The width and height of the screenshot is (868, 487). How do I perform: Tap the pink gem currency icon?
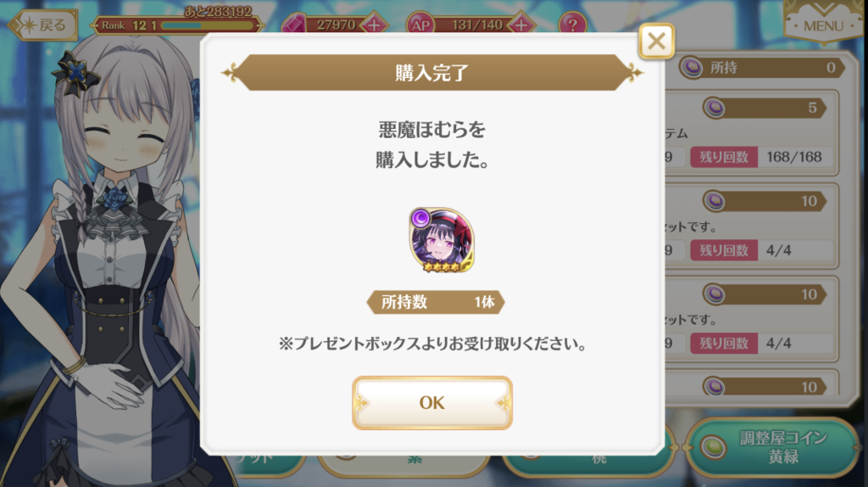click(294, 25)
